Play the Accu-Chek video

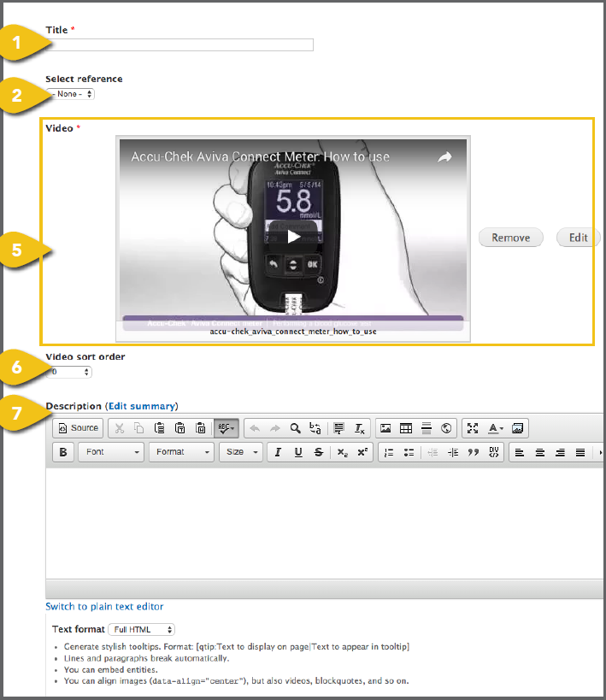click(x=293, y=237)
